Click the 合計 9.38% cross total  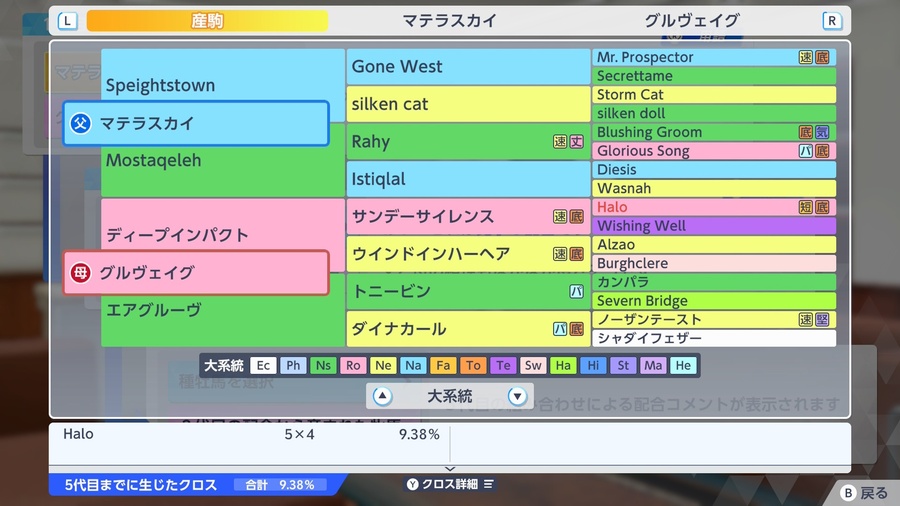pos(281,485)
